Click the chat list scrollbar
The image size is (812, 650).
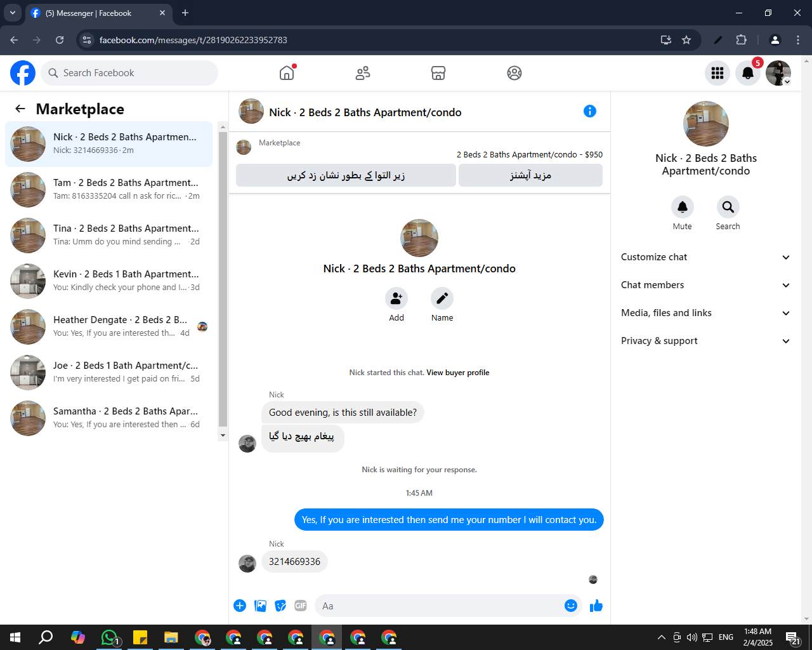click(223, 279)
